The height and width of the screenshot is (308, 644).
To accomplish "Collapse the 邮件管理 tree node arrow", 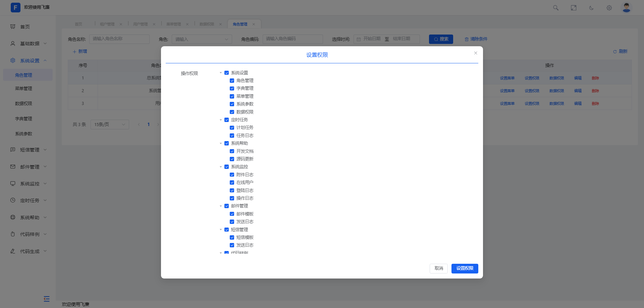I will 221,206.
